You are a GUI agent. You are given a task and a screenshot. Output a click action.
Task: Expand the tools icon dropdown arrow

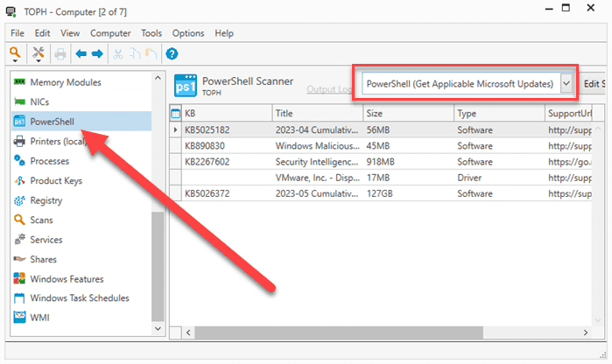pyautogui.click(x=39, y=61)
